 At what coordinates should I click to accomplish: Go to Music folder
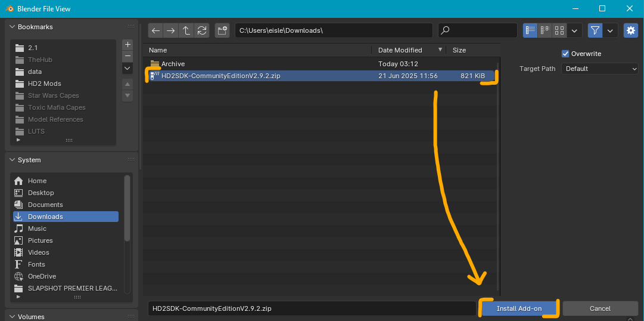point(66,229)
